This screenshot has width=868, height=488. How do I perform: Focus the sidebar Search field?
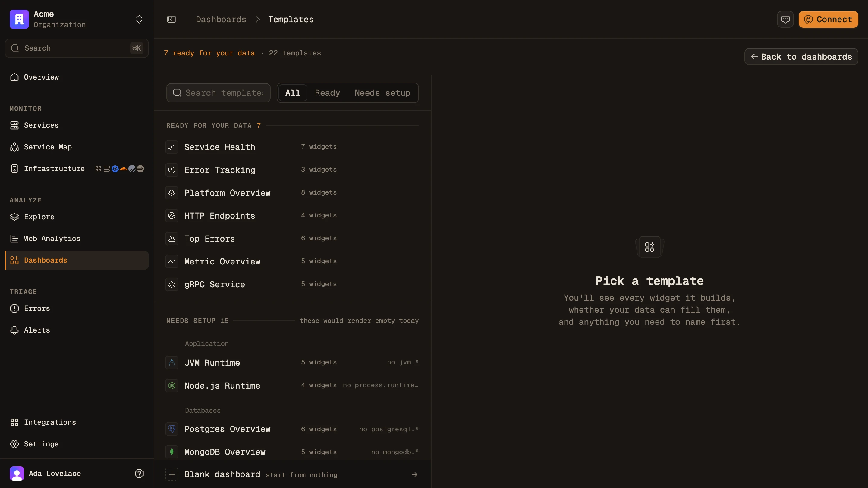point(77,48)
